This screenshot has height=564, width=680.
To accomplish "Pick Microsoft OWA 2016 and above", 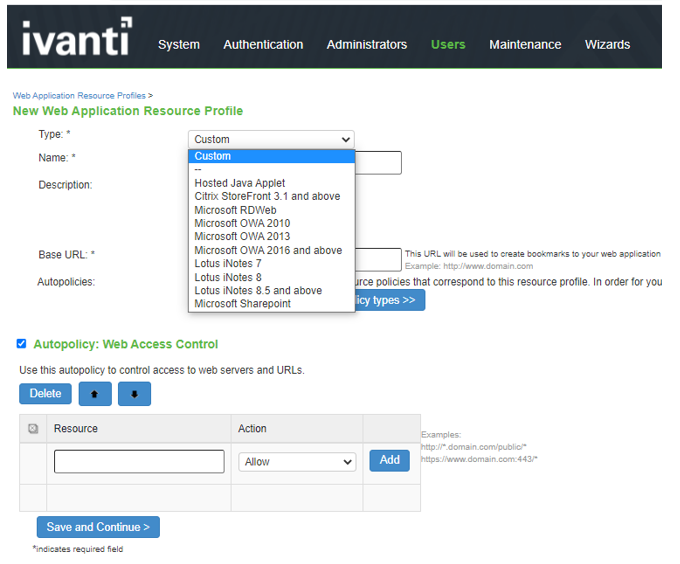I will coord(271,250).
